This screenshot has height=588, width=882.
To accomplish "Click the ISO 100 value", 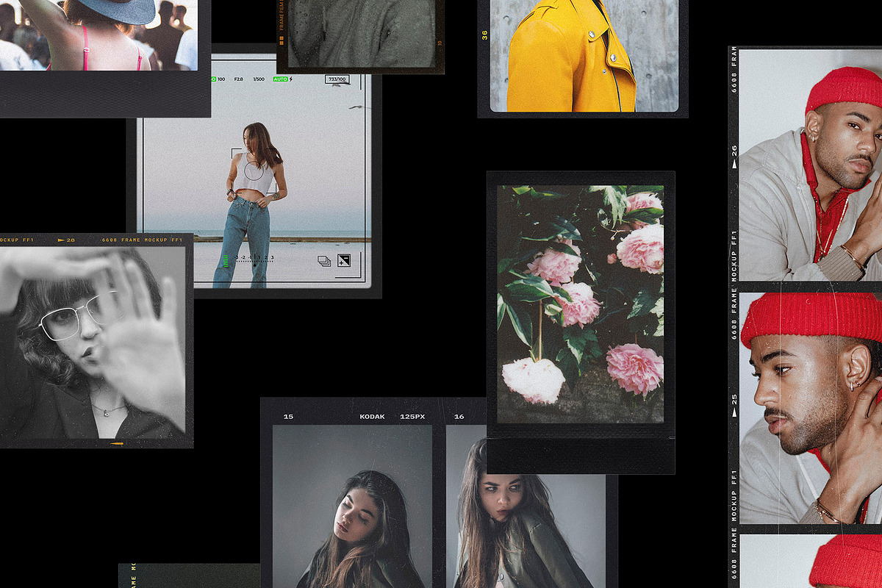I will point(218,79).
